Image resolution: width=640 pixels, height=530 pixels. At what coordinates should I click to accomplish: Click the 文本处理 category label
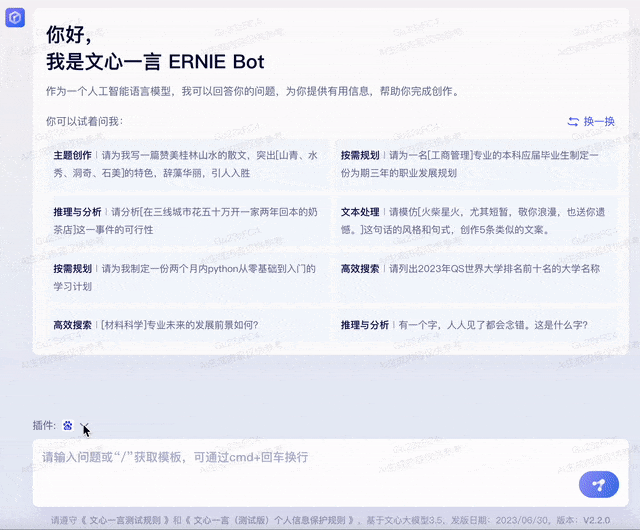click(360, 212)
